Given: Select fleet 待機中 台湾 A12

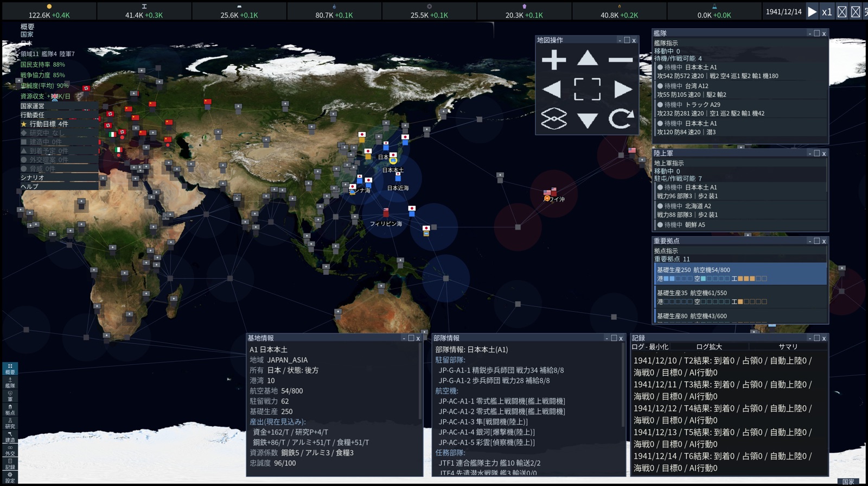Looking at the screenshot, I should click(x=741, y=90).
